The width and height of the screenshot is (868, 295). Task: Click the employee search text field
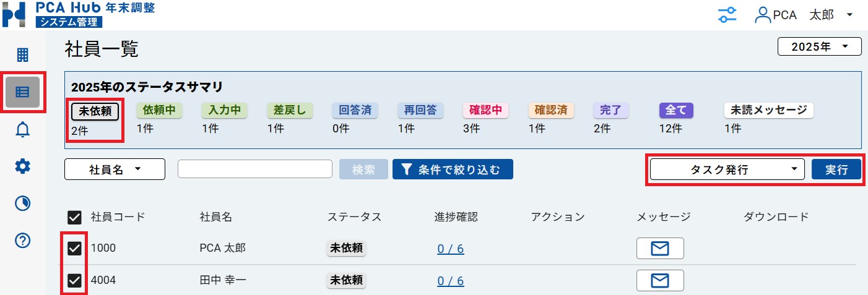click(x=255, y=169)
